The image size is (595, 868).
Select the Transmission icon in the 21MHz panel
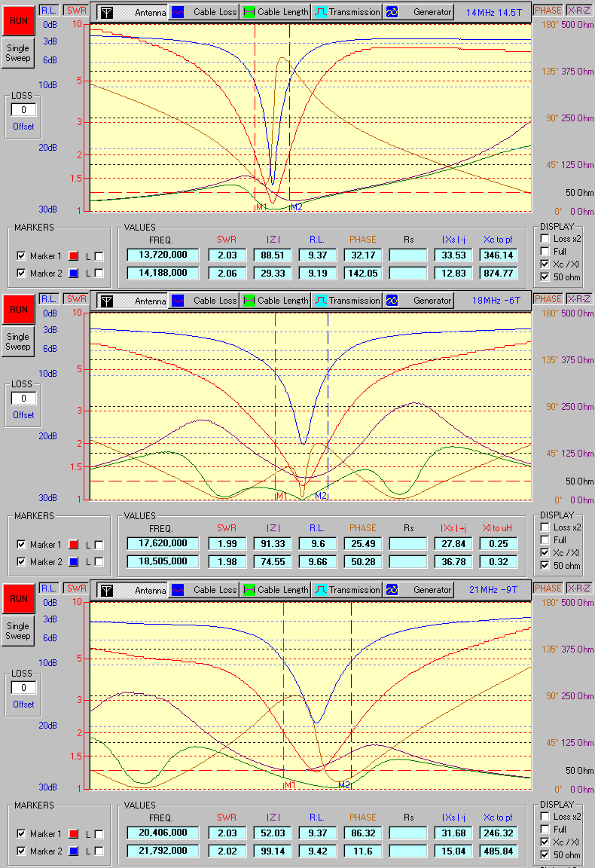320,589
